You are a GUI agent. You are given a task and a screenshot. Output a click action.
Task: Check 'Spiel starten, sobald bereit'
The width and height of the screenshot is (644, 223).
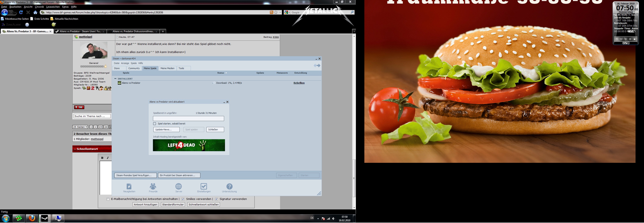(x=154, y=124)
